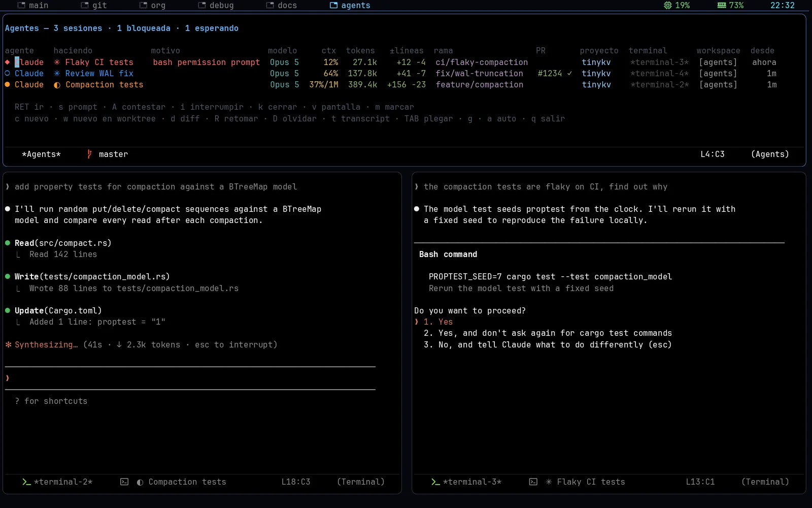
Task: Click the *Agents* buffer name in modeline
Action: tap(41, 154)
